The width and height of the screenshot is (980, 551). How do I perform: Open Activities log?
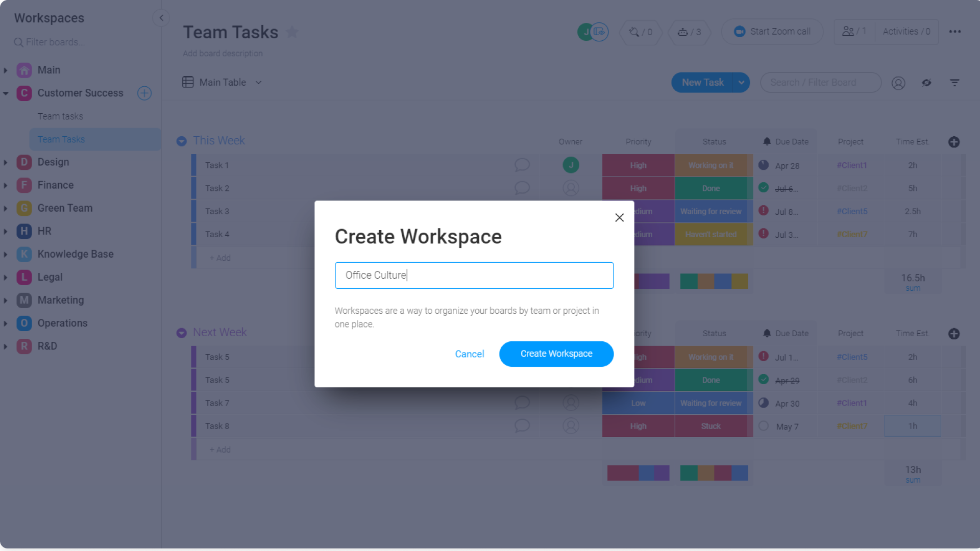pyautogui.click(x=906, y=32)
